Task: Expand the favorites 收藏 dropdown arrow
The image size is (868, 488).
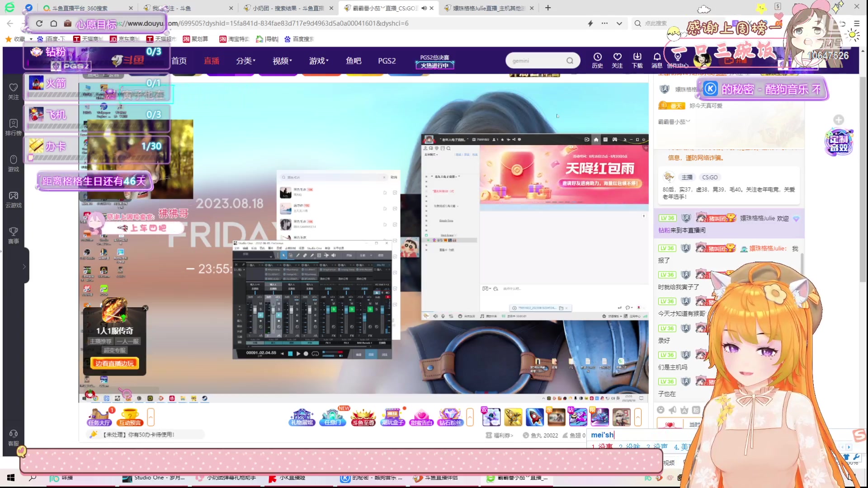Action: [31, 39]
